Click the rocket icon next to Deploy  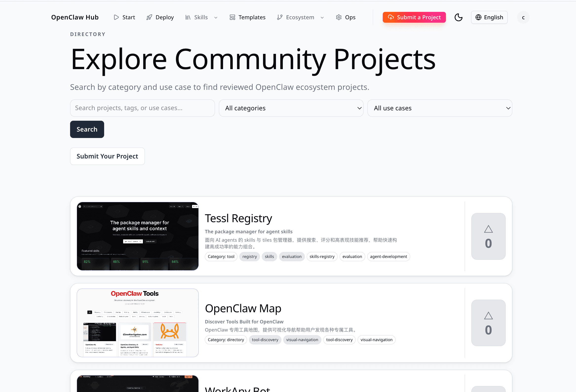point(149,17)
